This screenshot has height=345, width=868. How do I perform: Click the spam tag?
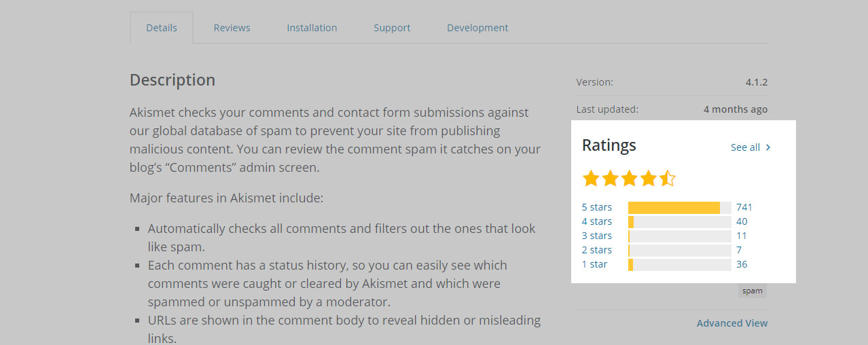click(753, 291)
